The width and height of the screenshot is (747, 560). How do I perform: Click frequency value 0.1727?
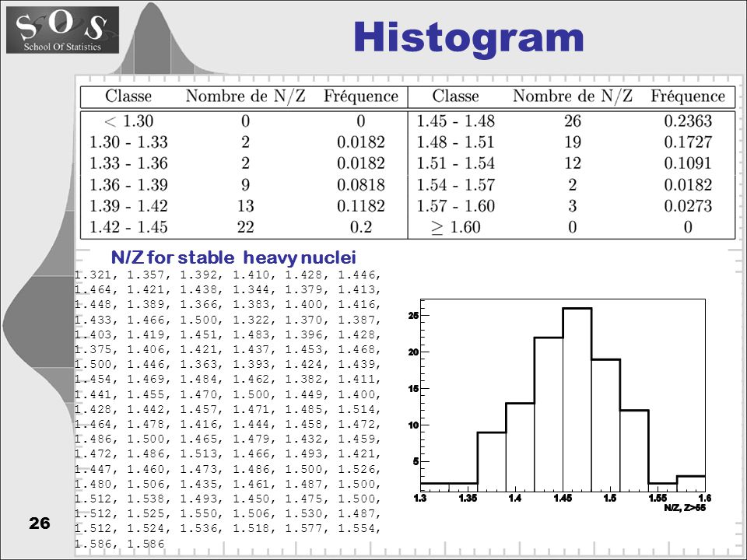[x=688, y=142]
